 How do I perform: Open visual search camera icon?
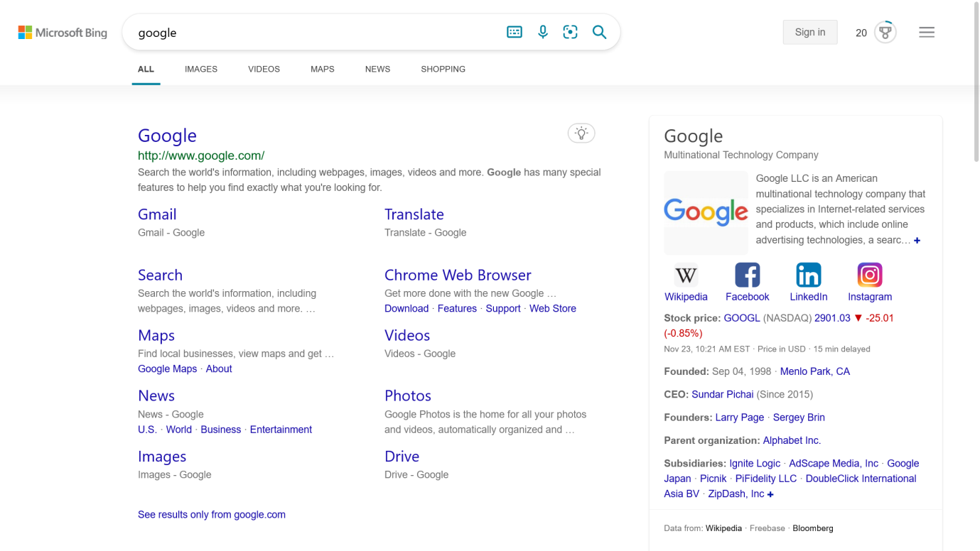click(x=570, y=32)
